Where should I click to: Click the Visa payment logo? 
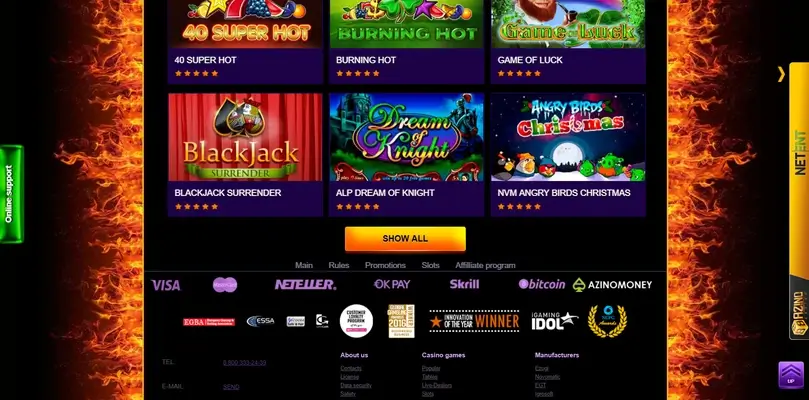[x=166, y=285]
